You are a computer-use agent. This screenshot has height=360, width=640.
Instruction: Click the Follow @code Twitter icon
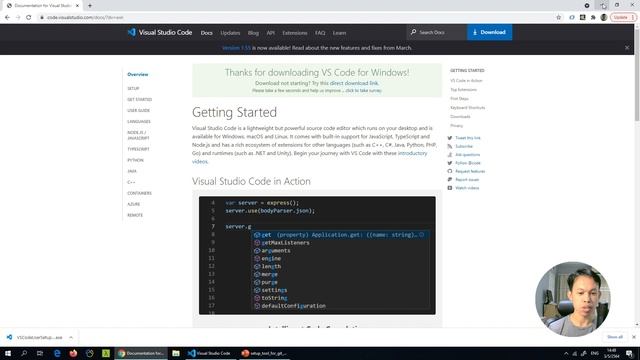click(x=450, y=163)
